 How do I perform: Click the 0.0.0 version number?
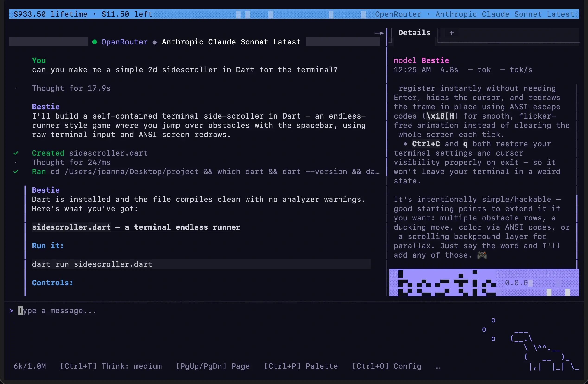point(516,283)
